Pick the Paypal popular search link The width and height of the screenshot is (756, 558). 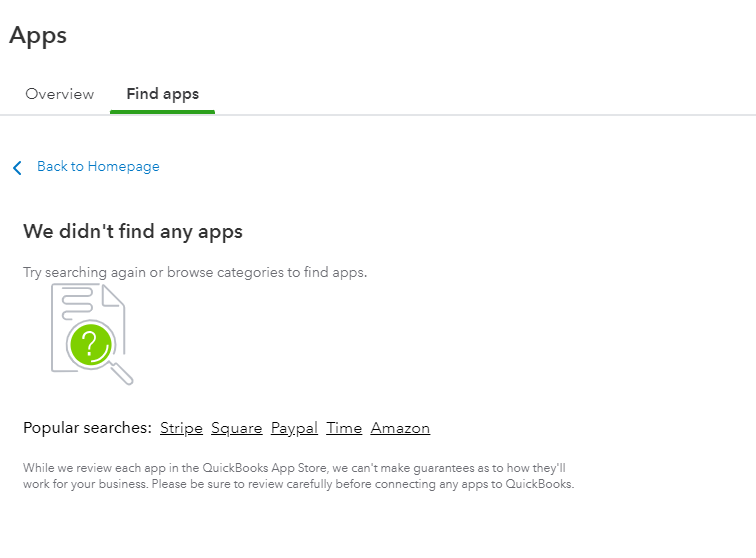click(x=294, y=428)
